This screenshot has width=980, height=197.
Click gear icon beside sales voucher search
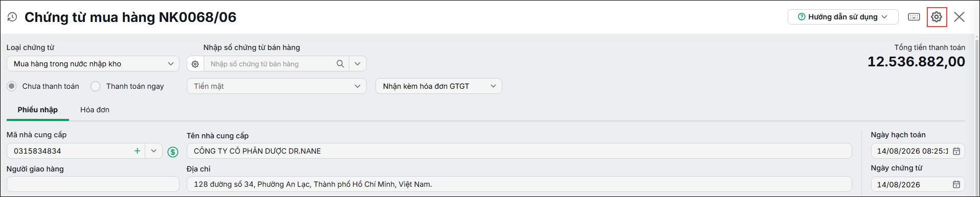[x=195, y=64]
